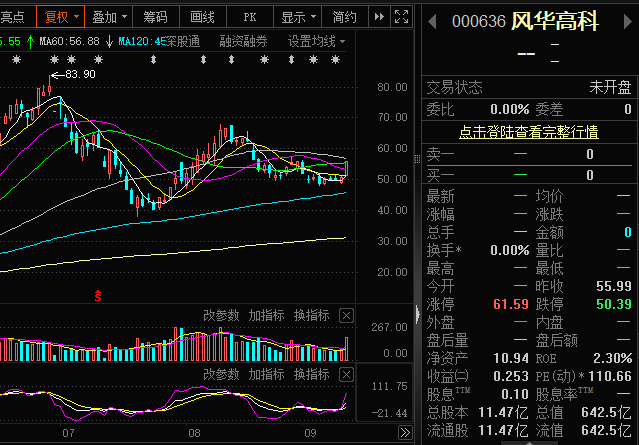Screen dimensions: 639x445
Task: Toggle fullscreen chart icon
Action: [401, 17]
